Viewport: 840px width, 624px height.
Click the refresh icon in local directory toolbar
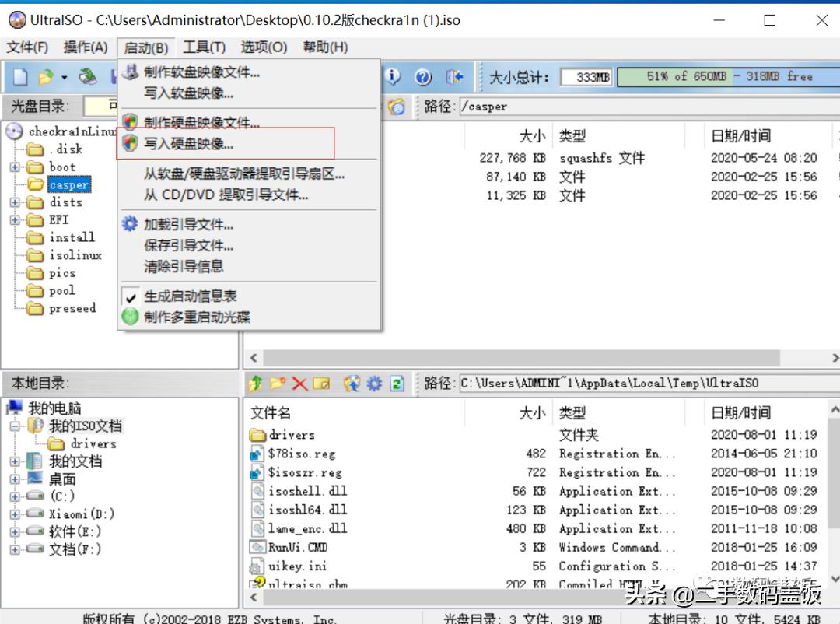tap(396, 383)
